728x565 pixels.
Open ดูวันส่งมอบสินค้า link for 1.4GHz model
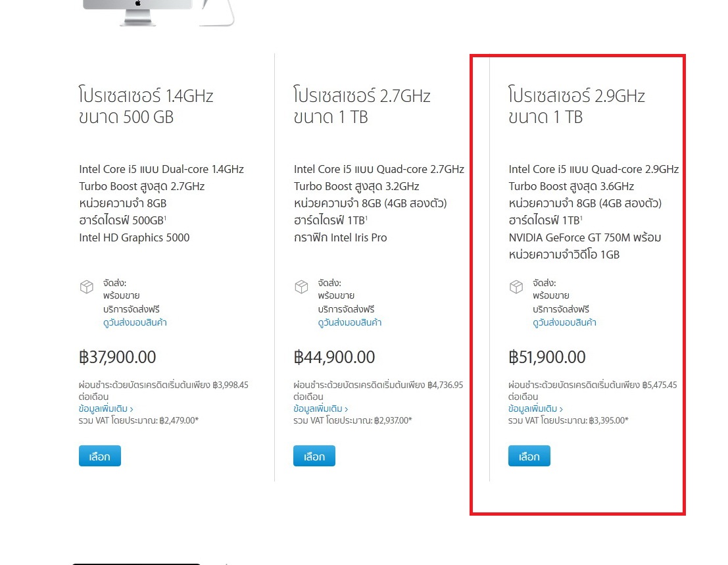135,322
